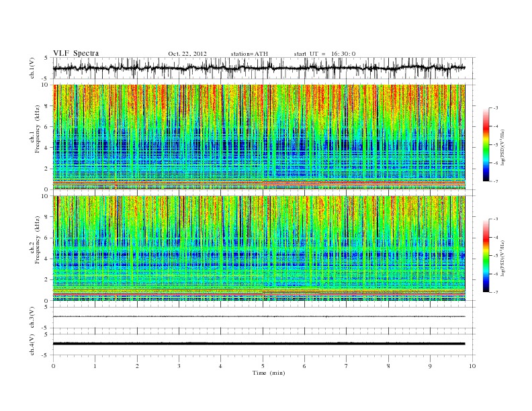Select the "ch.4(V)" axis label
Screen dimensions: 532x411
coord(32,345)
